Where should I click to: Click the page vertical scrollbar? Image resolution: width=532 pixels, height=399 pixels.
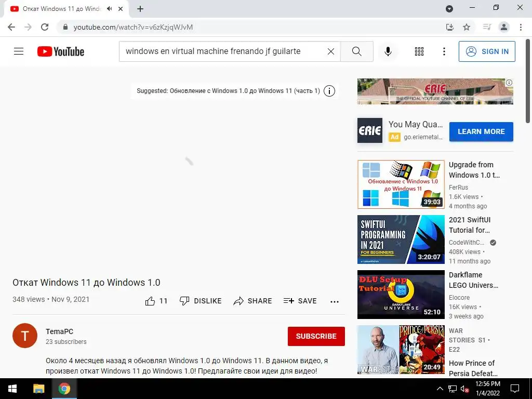[528, 82]
